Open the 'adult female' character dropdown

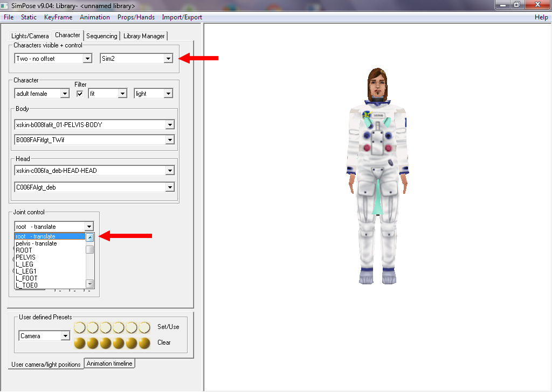click(65, 94)
